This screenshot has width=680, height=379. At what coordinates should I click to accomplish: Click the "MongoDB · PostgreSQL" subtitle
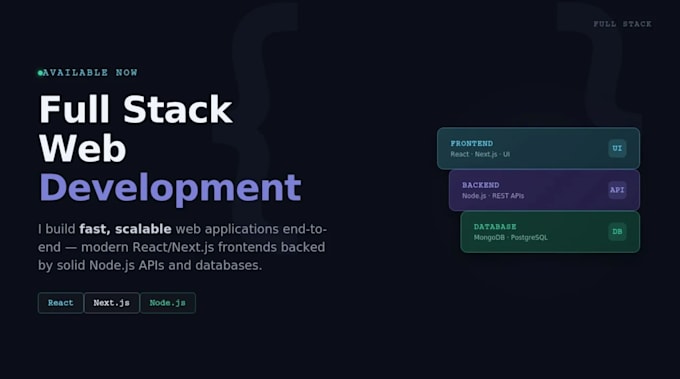coord(510,237)
